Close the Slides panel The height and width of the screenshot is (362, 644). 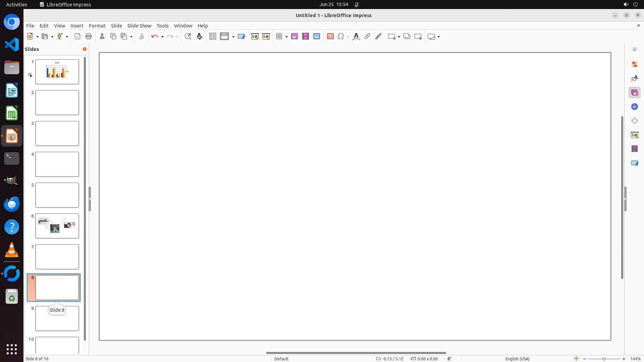click(x=85, y=49)
